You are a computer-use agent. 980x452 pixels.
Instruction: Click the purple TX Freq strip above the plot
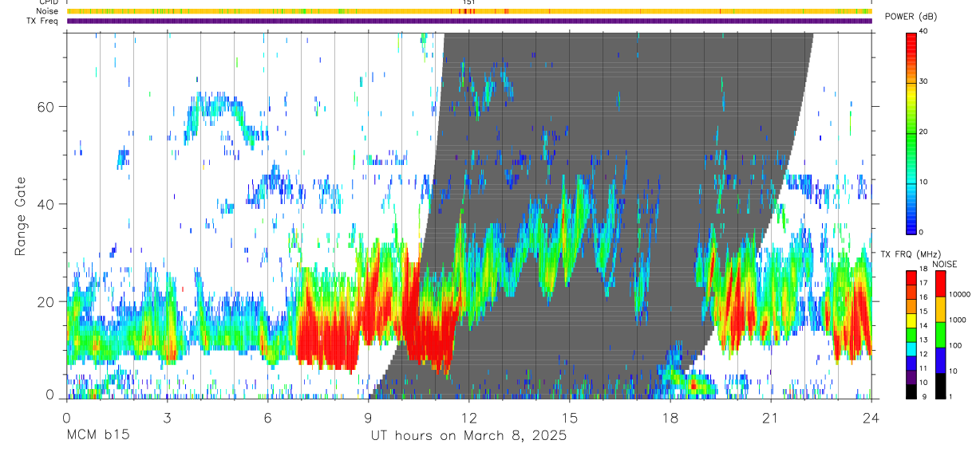point(469,21)
